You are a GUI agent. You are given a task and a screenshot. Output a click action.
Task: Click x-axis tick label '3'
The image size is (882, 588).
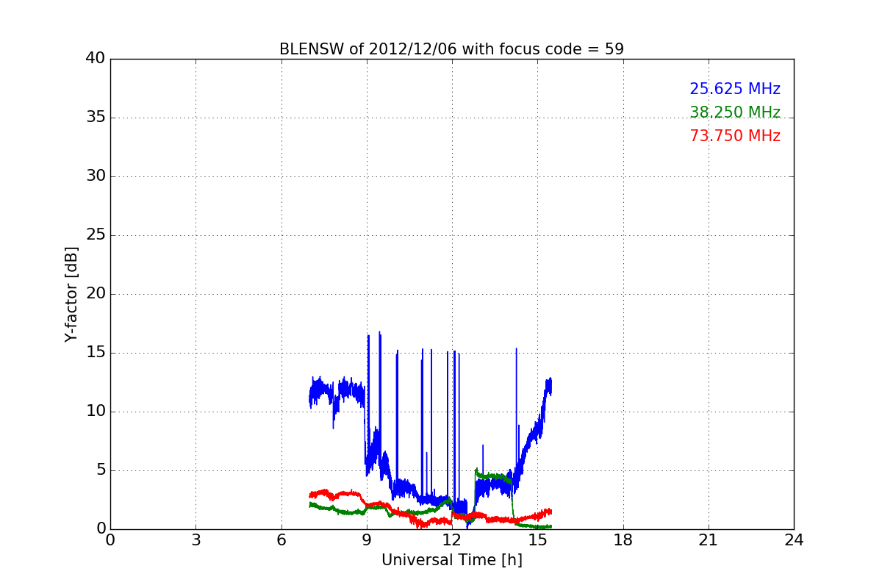pos(196,540)
